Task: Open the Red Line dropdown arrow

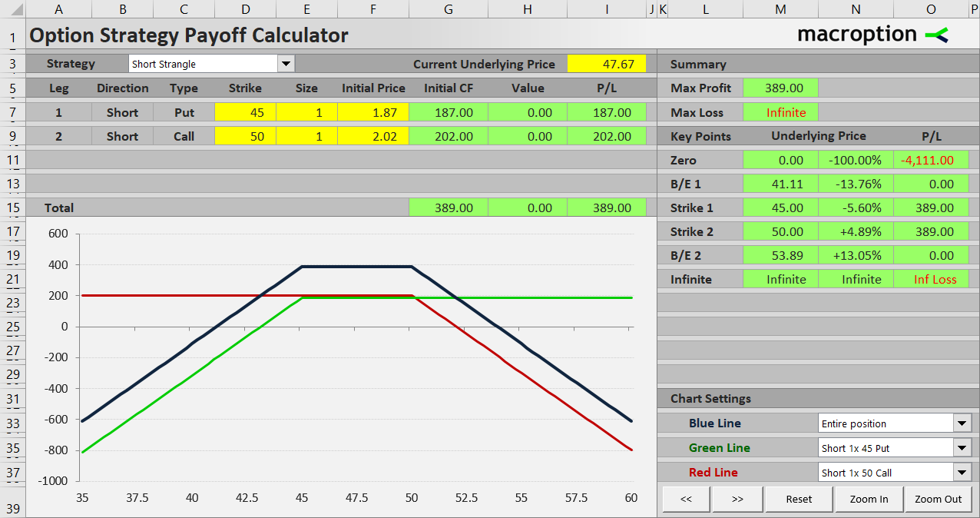Action: tap(962, 472)
